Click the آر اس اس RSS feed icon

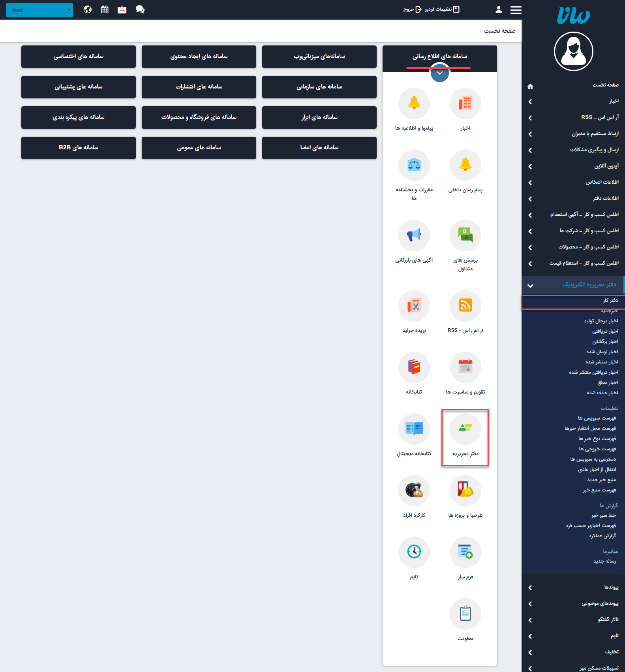[465, 306]
